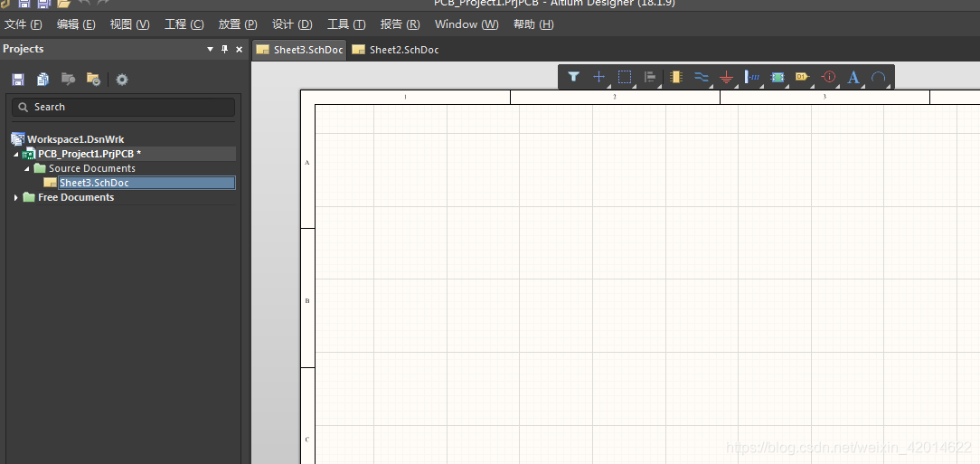Viewport: 980px width, 464px height.
Task: Collapse the PCB_Project1.PrjPCB tree node
Action: (16, 155)
